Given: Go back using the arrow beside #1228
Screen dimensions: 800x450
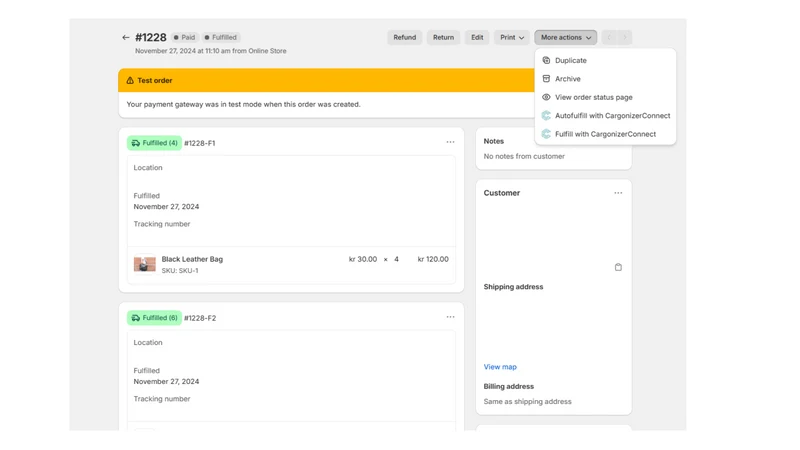Looking at the screenshot, I should pos(126,37).
